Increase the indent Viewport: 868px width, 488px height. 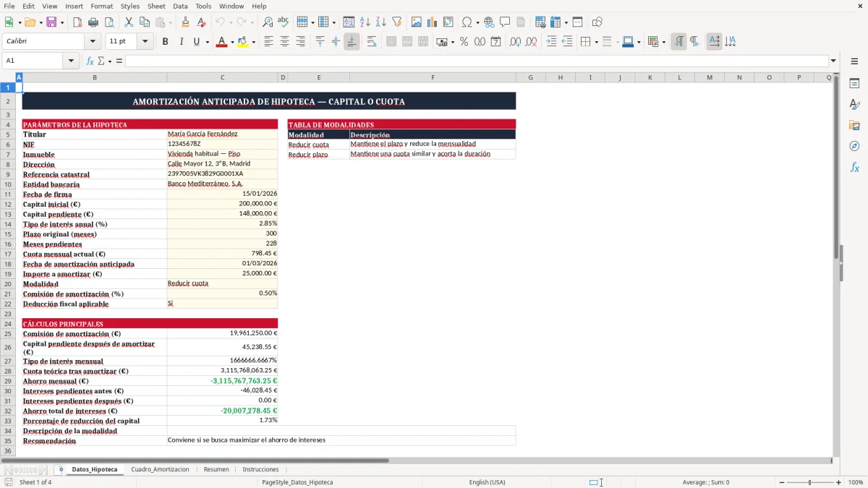tap(551, 42)
